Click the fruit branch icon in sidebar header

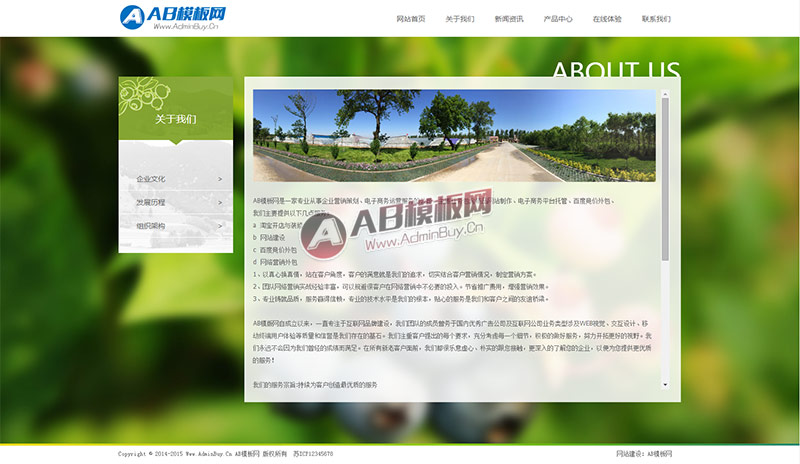(x=144, y=94)
